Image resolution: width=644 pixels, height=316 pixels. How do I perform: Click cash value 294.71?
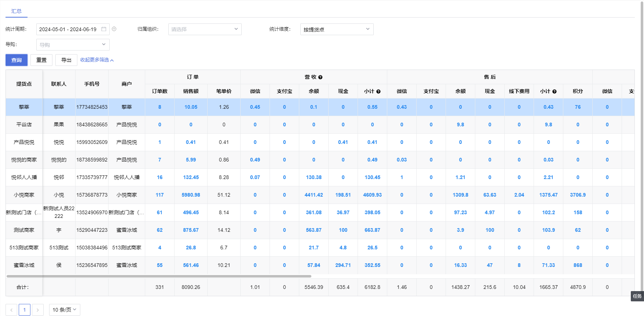(x=343, y=265)
